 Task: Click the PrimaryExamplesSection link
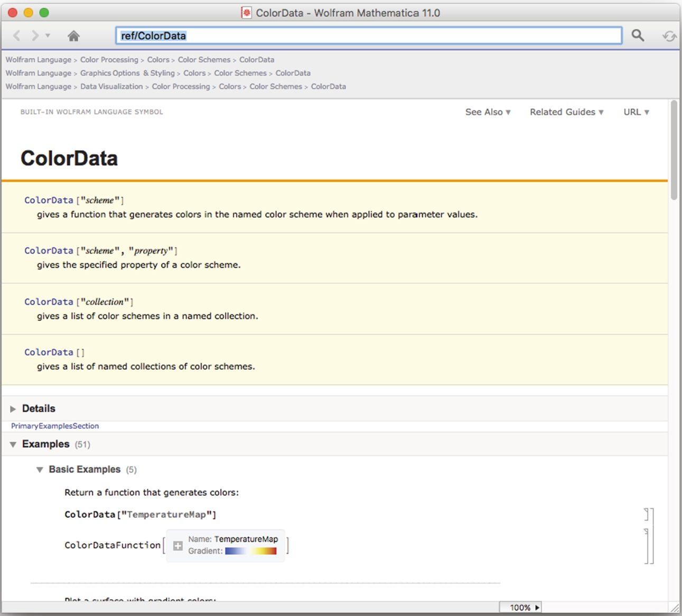coord(55,426)
